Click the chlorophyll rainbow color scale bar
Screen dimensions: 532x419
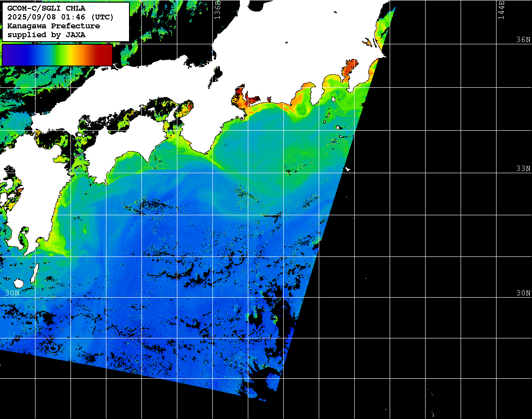[57, 55]
